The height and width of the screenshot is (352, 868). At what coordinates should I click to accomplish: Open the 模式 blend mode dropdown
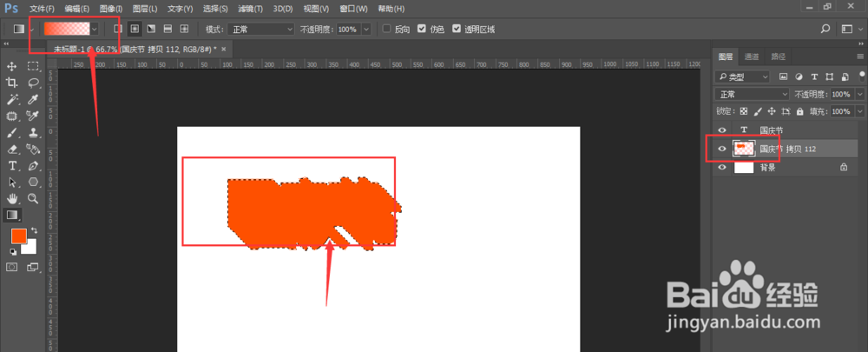[x=260, y=29]
